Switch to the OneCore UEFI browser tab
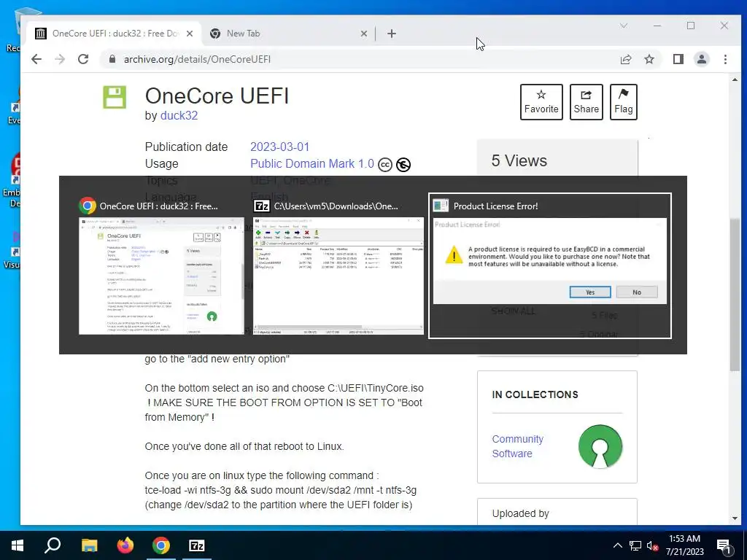Image resolution: width=747 pixels, height=560 pixels. pyautogui.click(x=115, y=34)
